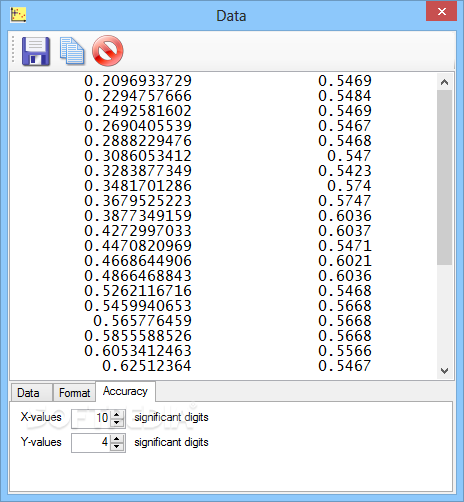464x502 pixels.
Task: Click the value 0.2690405539
Action: coord(138,126)
